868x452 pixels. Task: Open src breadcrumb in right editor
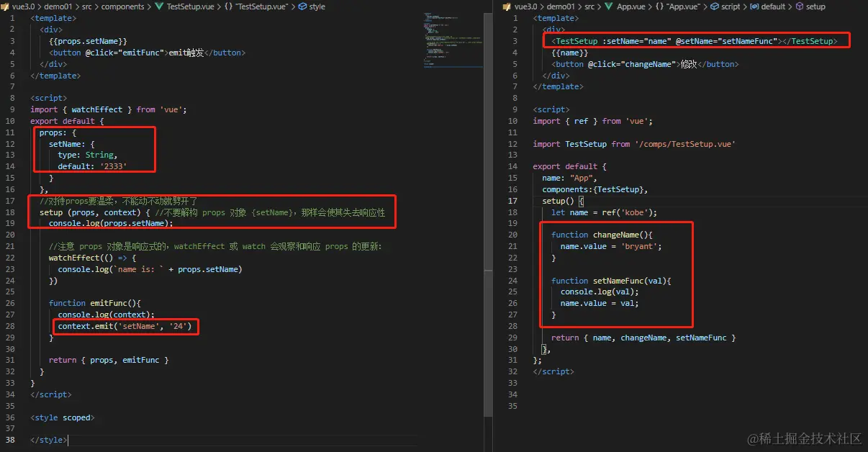click(x=589, y=6)
